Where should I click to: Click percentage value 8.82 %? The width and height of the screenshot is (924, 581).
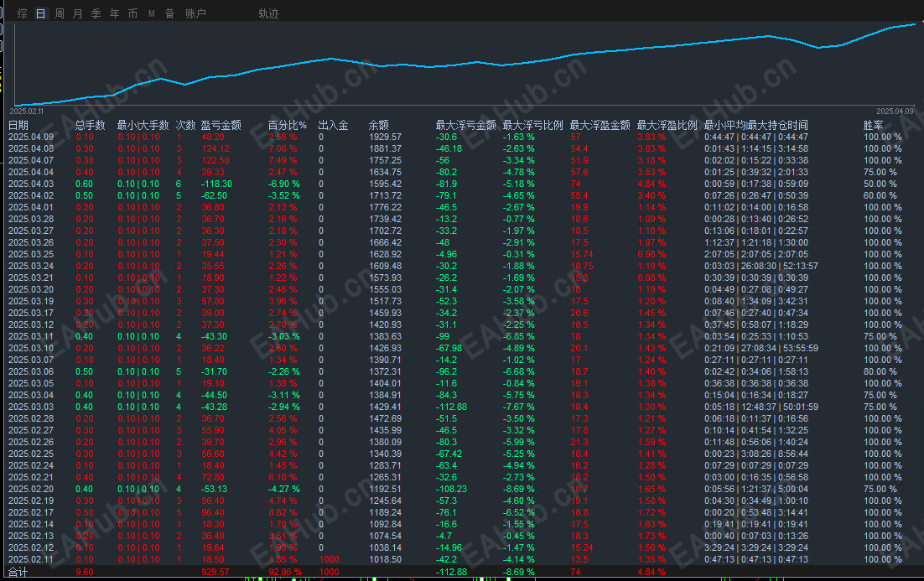[283, 512]
